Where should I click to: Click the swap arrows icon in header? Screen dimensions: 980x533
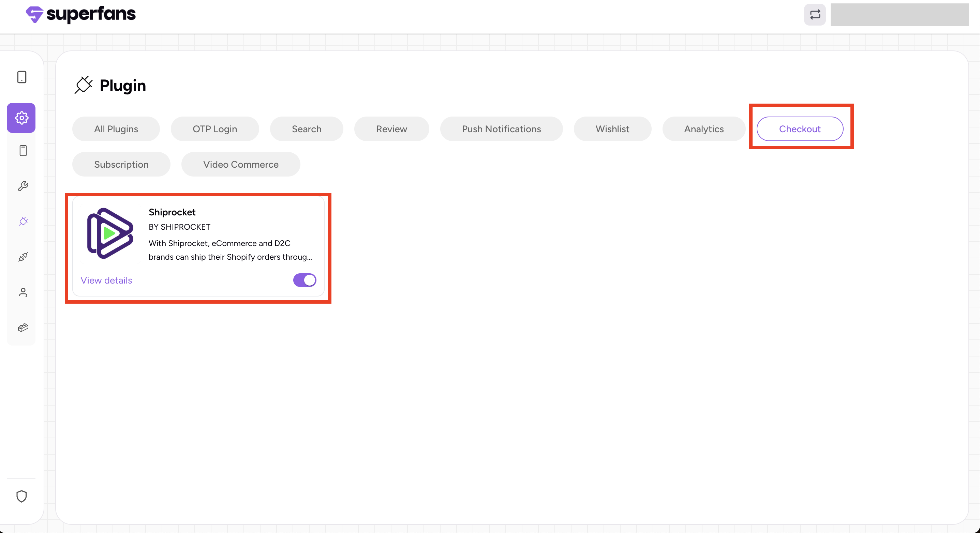click(815, 15)
